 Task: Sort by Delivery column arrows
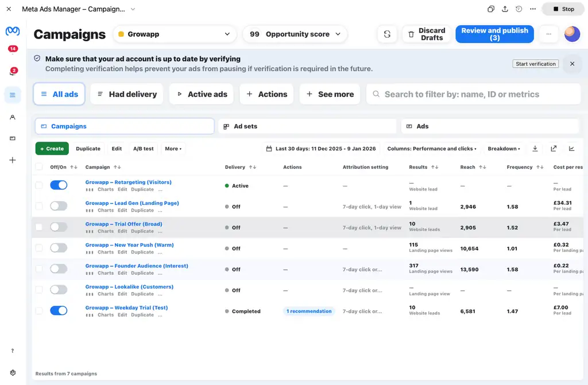point(253,167)
